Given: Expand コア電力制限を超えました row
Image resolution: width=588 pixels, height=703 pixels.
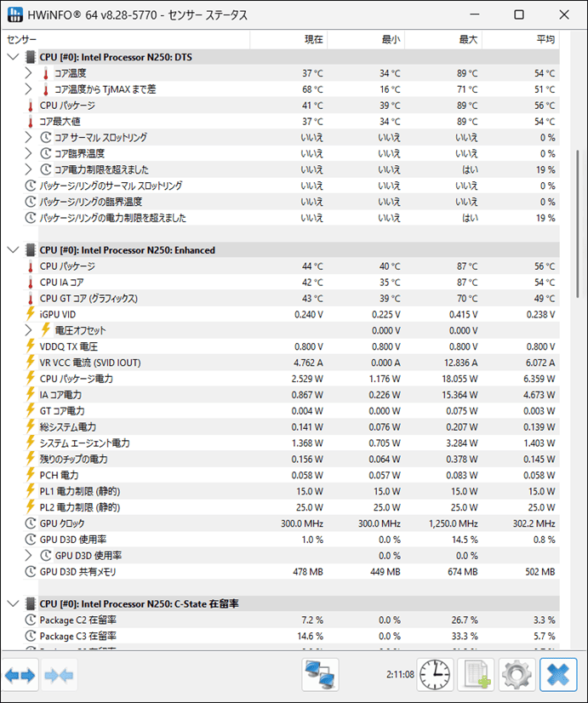Looking at the screenshot, I should point(28,169).
